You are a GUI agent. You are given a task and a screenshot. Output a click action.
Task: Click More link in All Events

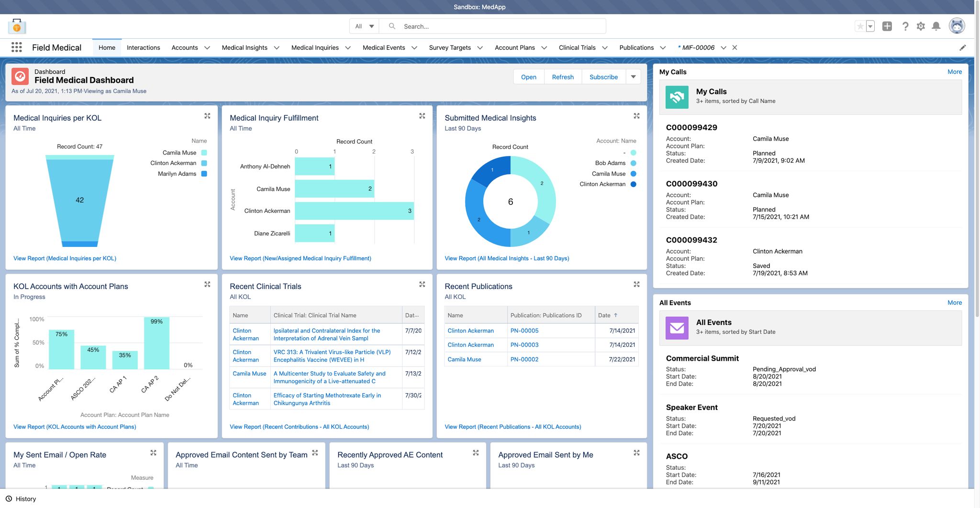[955, 302]
